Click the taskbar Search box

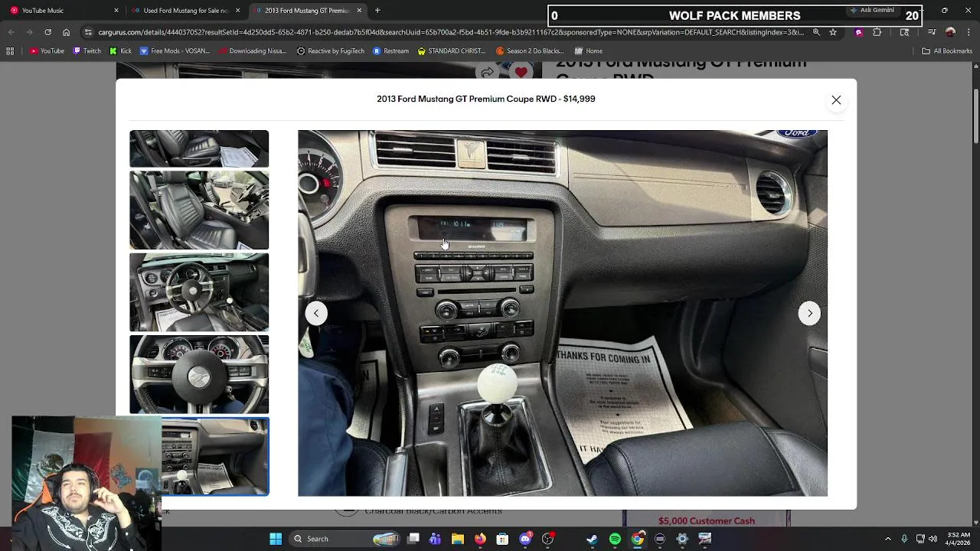[346, 539]
